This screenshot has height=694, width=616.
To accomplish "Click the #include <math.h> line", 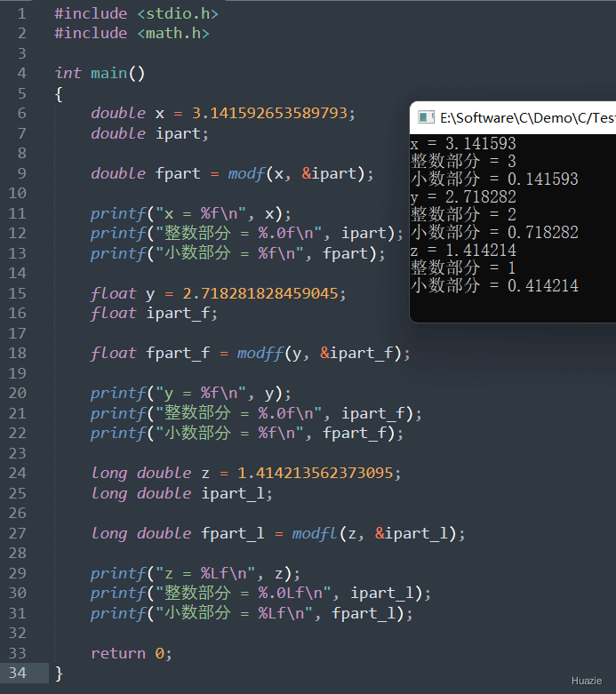I will coord(132,33).
